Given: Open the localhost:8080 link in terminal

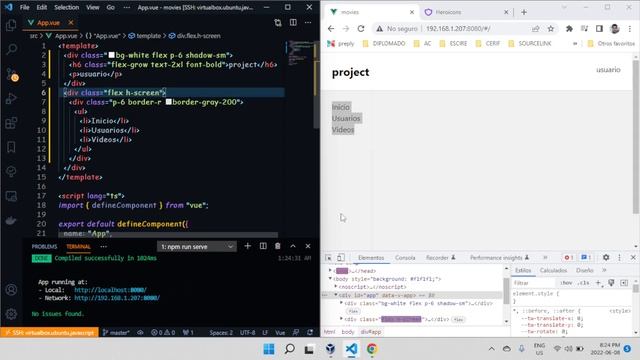Looking at the screenshot, I should click(x=110, y=290).
